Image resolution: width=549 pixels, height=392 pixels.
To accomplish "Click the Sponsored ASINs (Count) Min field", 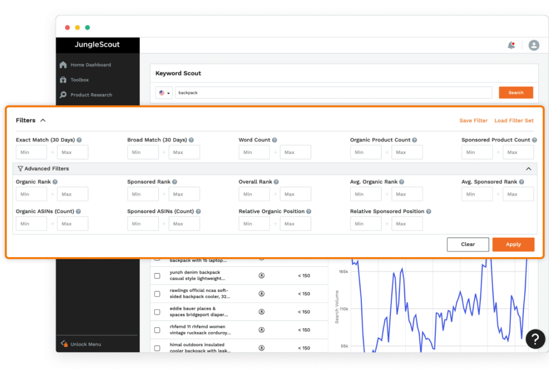I will 143,224.
